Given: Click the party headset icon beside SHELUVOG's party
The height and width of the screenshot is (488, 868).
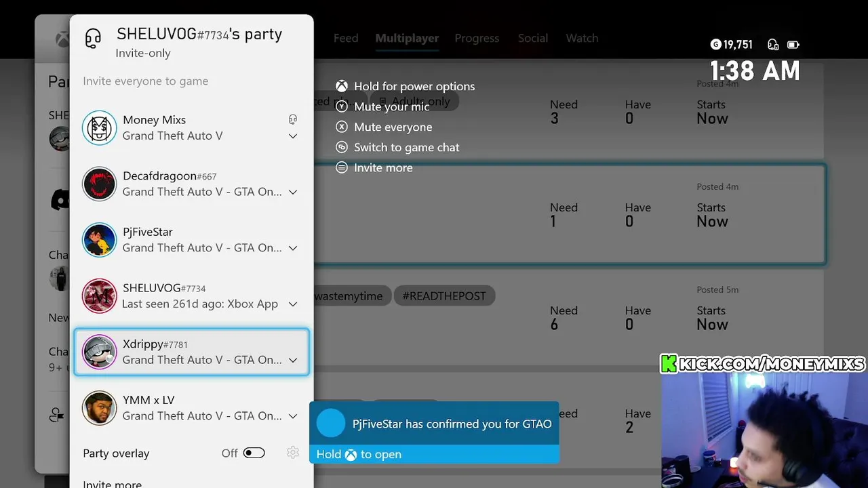Looking at the screenshot, I should pyautogui.click(x=93, y=39).
